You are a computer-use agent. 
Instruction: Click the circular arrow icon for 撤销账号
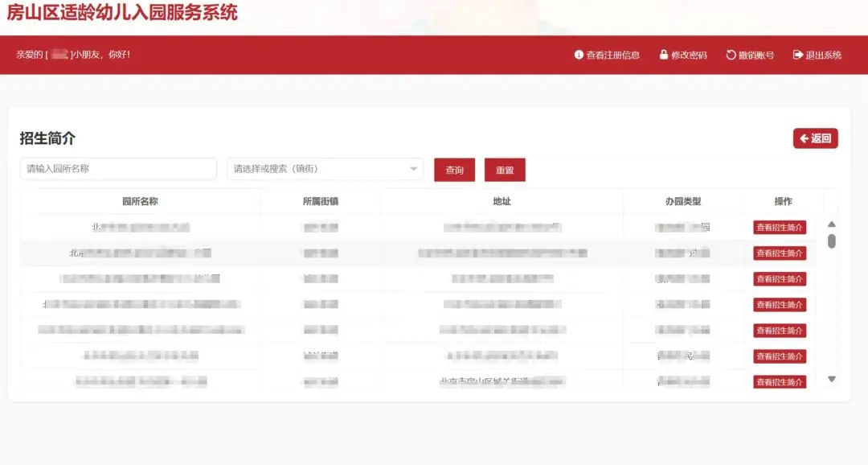coord(731,55)
